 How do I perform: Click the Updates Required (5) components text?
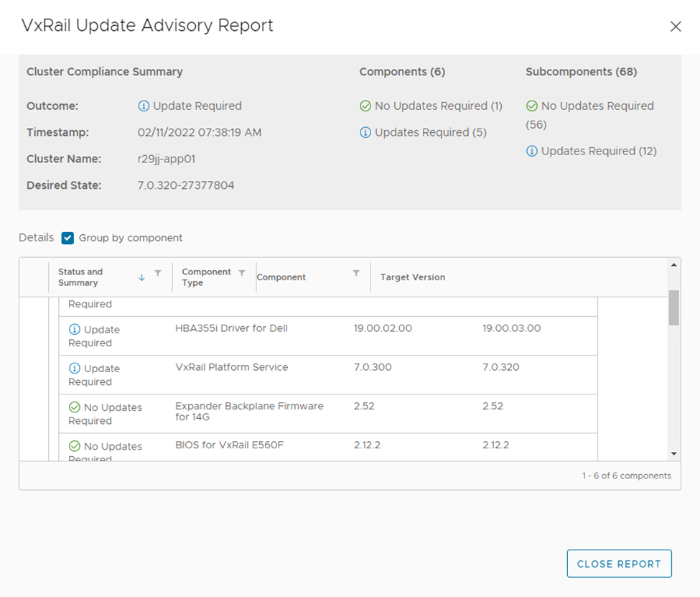(x=431, y=132)
